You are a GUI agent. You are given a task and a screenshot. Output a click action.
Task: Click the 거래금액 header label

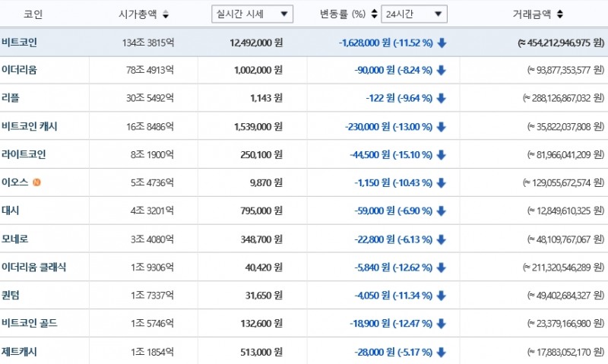click(x=532, y=14)
